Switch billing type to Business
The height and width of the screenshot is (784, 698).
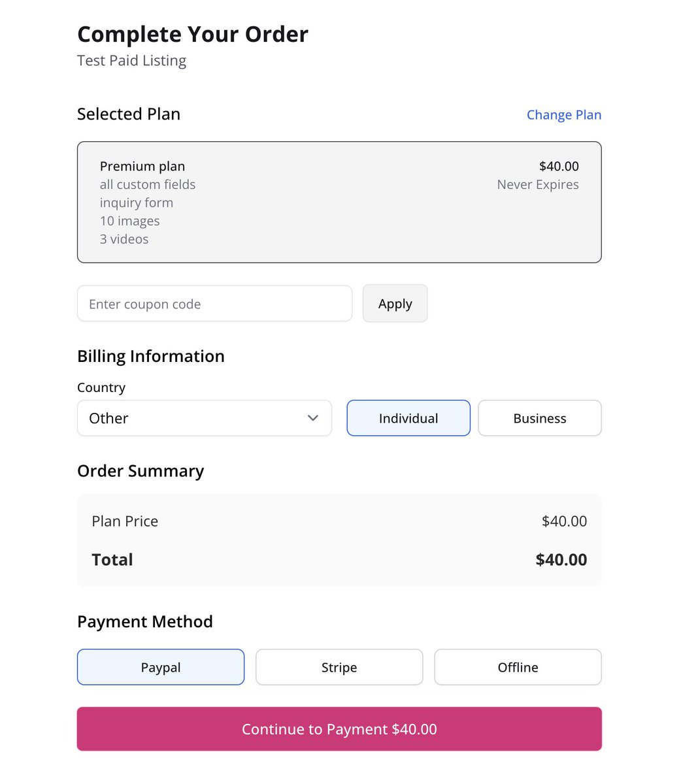[x=539, y=418]
